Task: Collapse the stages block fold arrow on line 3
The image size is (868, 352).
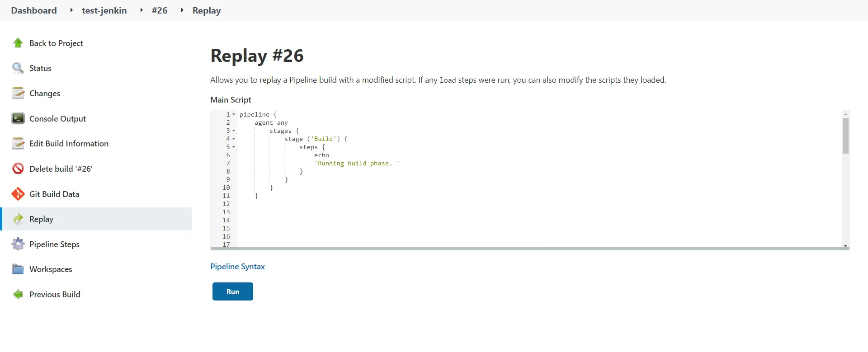Action: coord(234,131)
